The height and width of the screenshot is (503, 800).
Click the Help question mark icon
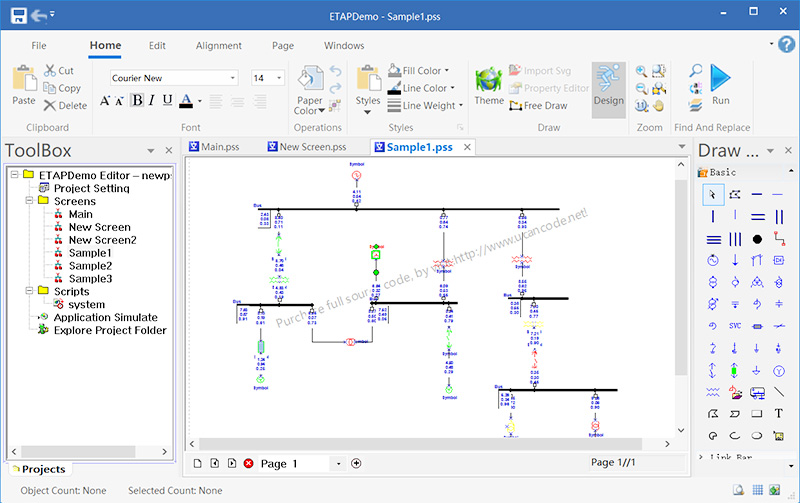(x=787, y=45)
